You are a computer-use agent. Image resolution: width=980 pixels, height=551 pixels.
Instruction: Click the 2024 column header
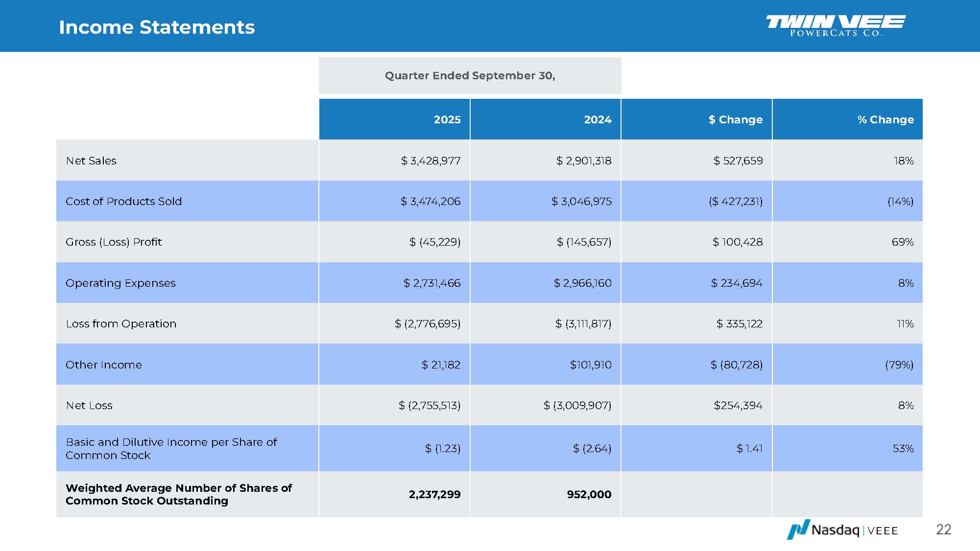[x=598, y=120]
